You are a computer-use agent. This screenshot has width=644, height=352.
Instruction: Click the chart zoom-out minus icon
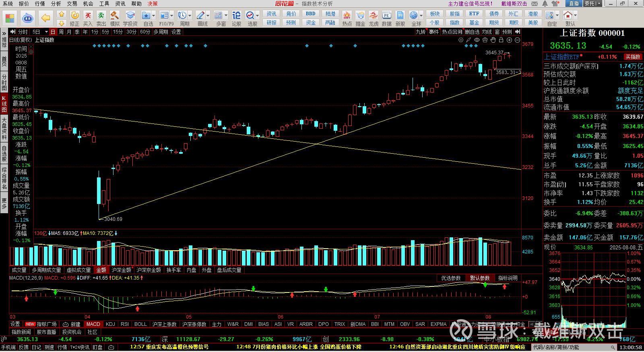pos(517,40)
